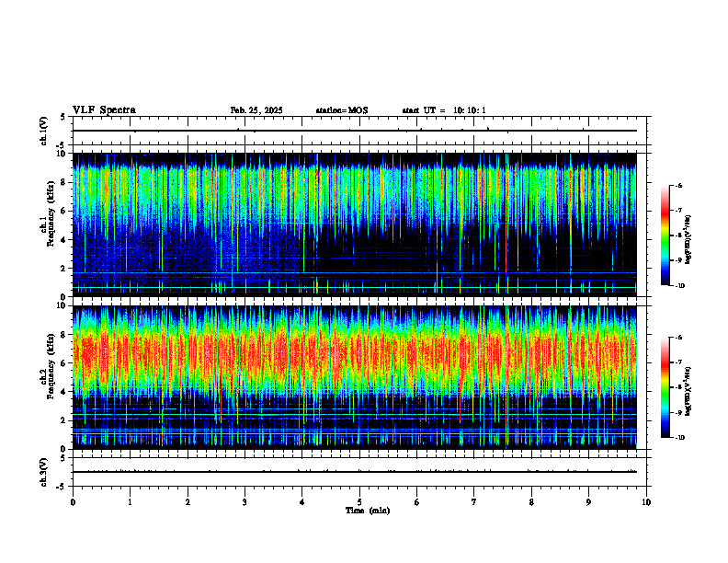Viewport: 728px width, 563px height.
Task: Click the 'ch.3(V)' waveform axis label
Action: (43, 472)
